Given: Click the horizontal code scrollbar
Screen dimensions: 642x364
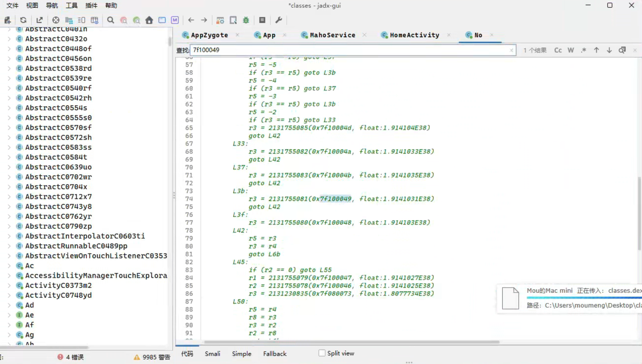Looking at the screenshot, I should click(351, 342).
